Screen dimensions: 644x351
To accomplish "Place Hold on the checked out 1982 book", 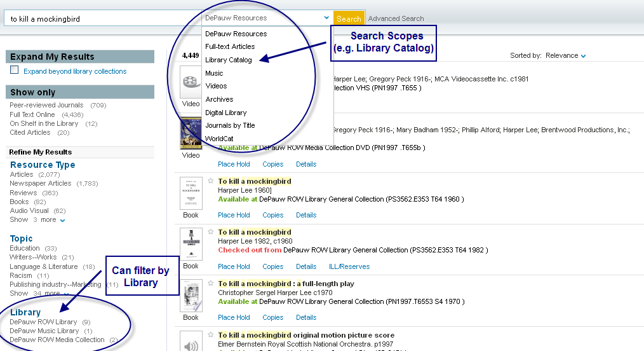I will point(234,266).
